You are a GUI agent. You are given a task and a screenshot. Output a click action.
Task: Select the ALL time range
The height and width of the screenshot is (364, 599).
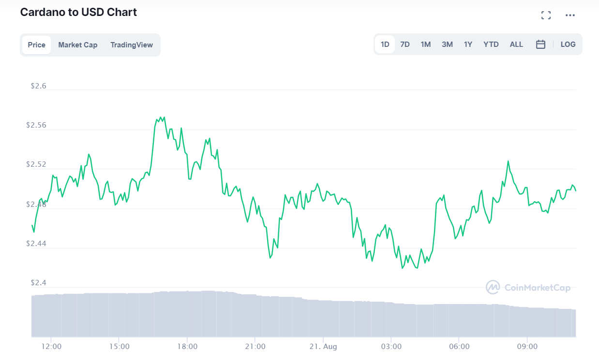516,44
